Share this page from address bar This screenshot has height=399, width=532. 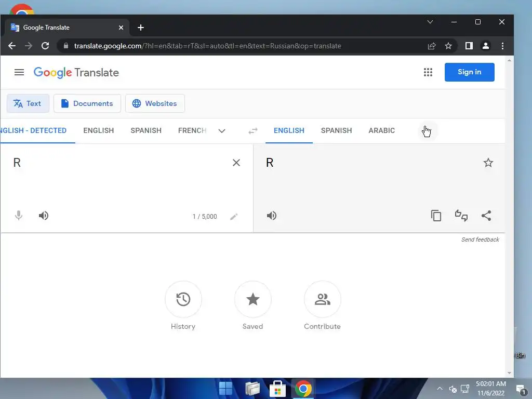432,46
